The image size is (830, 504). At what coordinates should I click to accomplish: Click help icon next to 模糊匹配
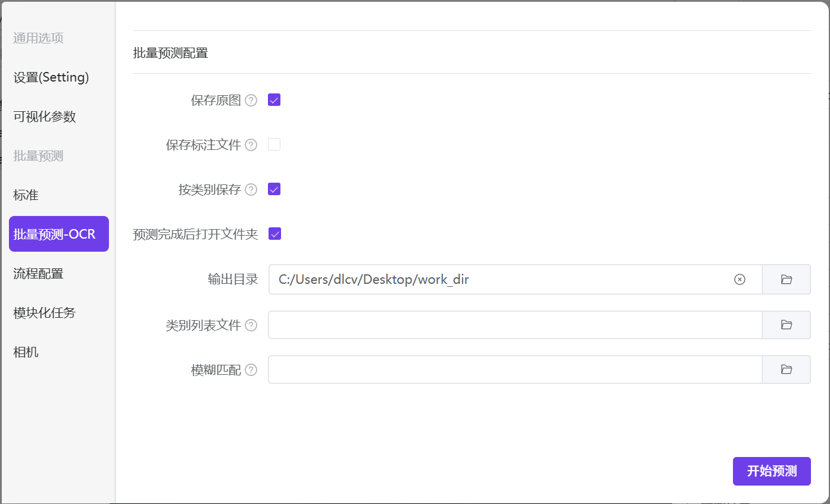(x=251, y=370)
